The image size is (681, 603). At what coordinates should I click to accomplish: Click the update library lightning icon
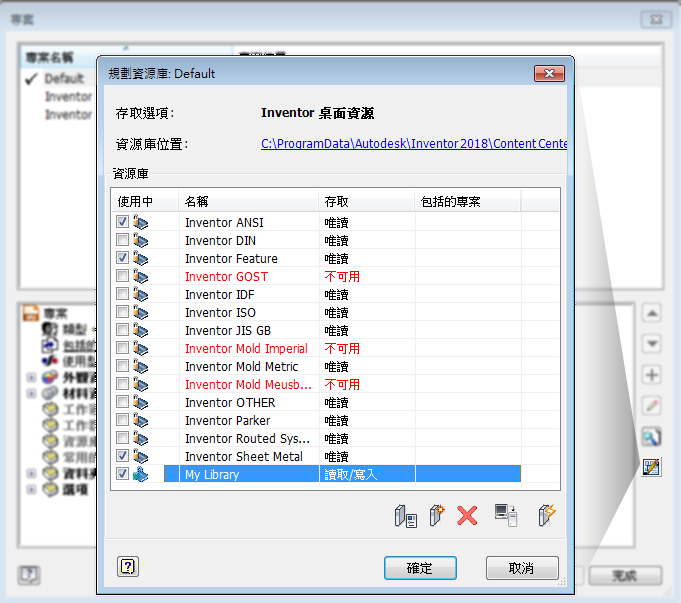(546, 515)
